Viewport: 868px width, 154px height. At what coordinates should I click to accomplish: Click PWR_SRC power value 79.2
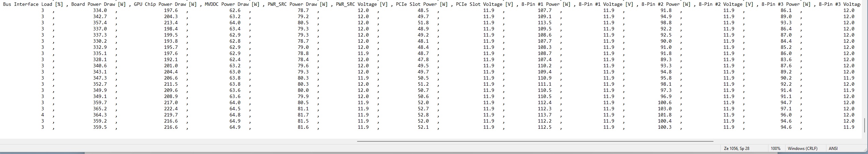pyautogui.click(x=303, y=16)
